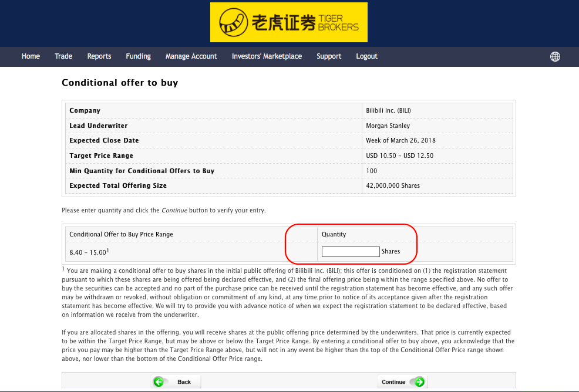Image resolution: width=579 pixels, height=392 pixels.
Task: Click the Expected Close Date label
Action: click(x=104, y=140)
